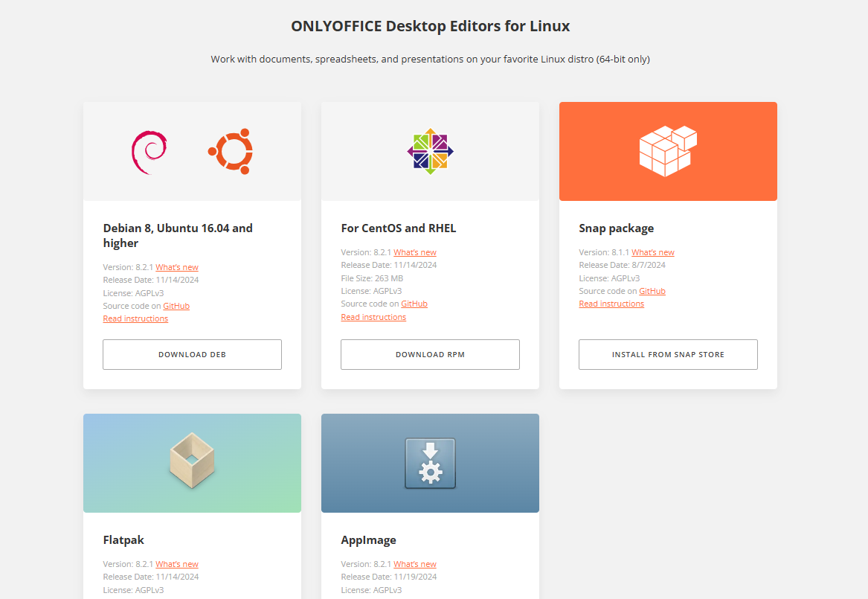The width and height of the screenshot is (868, 599).
Task: Click the 'Debian 8, Ubuntu 16.04 and higher' title
Action: [178, 235]
